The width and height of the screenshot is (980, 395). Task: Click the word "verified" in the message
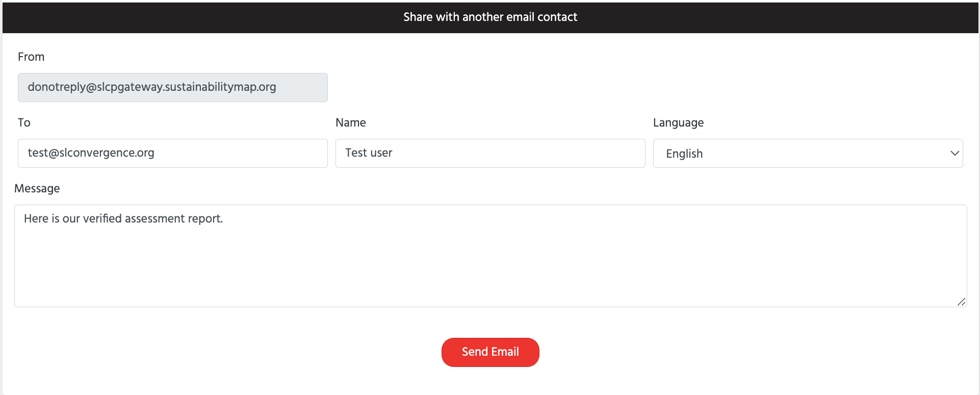point(102,218)
